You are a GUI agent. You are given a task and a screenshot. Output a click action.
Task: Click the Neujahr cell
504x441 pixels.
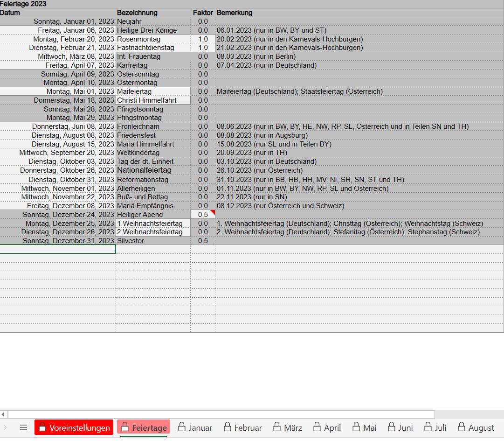click(x=153, y=21)
